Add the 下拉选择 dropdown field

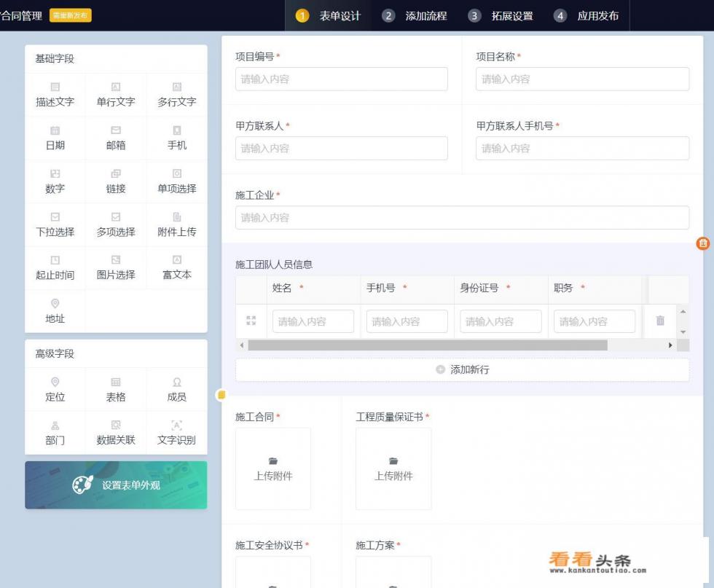click(55, 224)
